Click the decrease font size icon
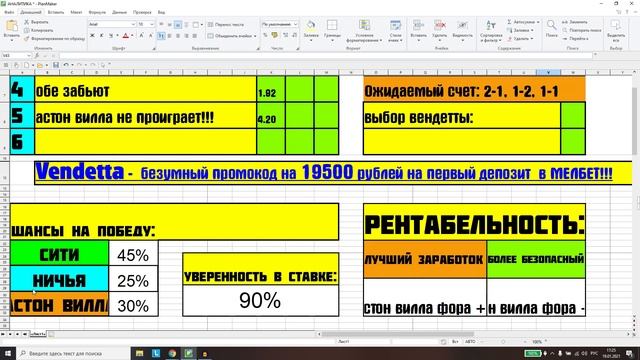 click(150, 36)
